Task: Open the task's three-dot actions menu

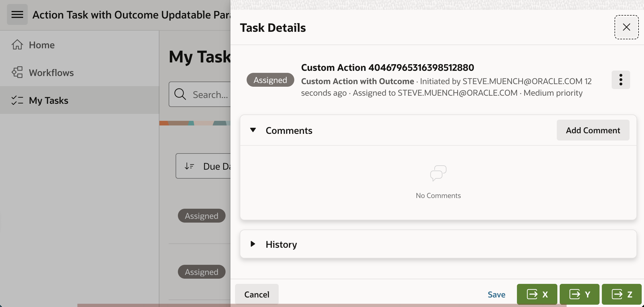Action: click(621, 80)
